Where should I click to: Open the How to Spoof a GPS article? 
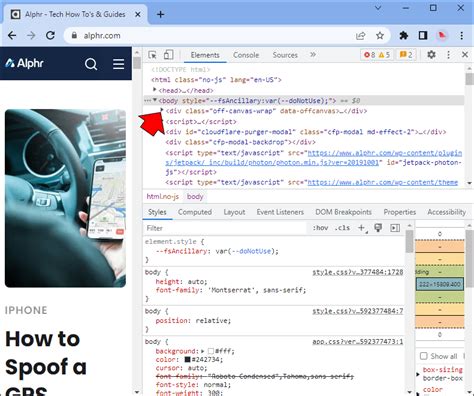46,362
